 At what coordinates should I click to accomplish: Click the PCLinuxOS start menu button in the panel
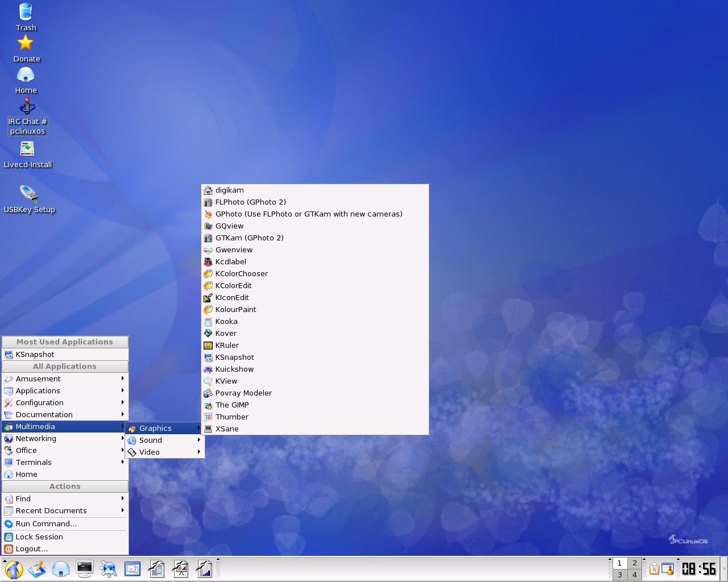(14, 569)
